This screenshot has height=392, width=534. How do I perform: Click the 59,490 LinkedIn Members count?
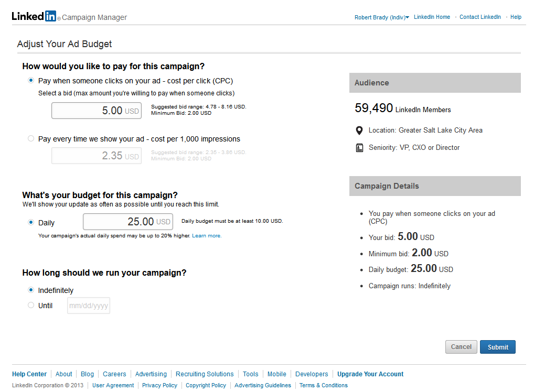click(x=402, y=108)
